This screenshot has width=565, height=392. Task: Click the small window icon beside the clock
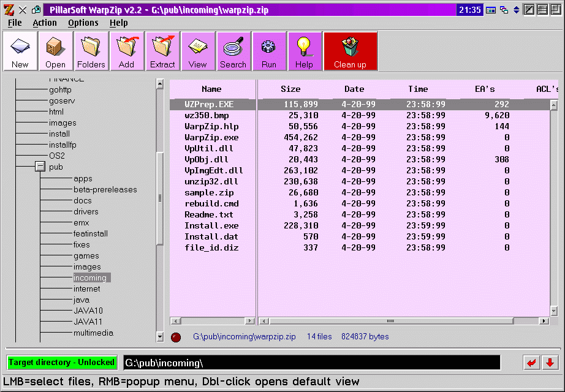491,10
